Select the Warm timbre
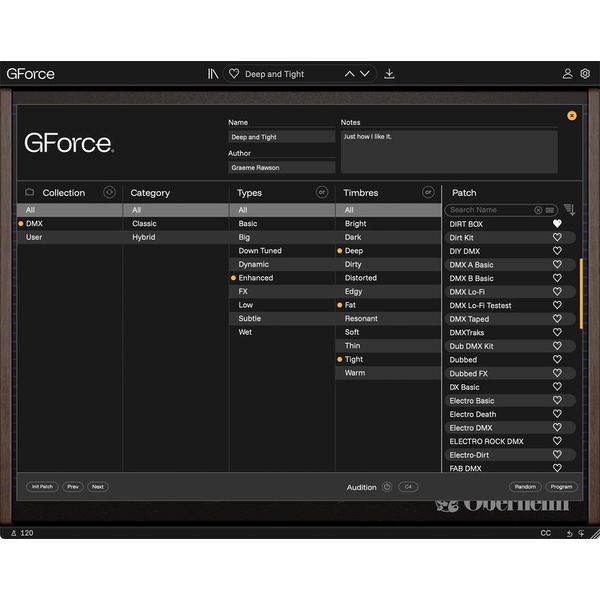This screenshot has height=600, width=600. tap(388, 373)
